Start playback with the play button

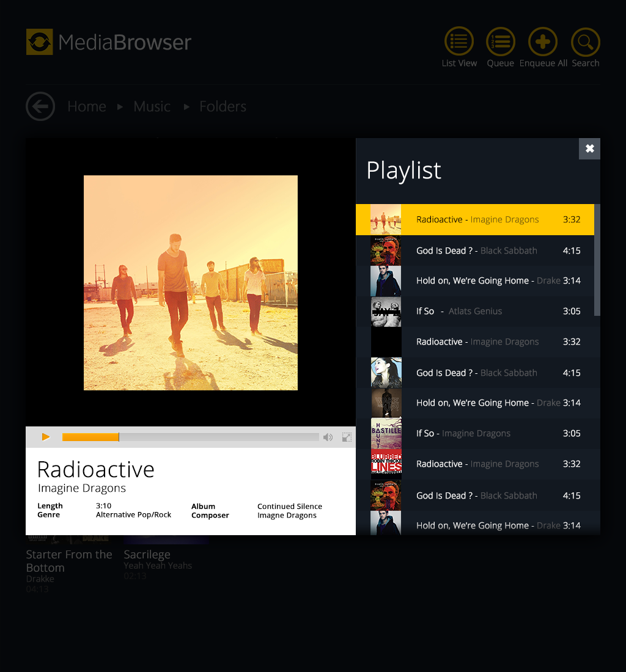pos(45,437)
